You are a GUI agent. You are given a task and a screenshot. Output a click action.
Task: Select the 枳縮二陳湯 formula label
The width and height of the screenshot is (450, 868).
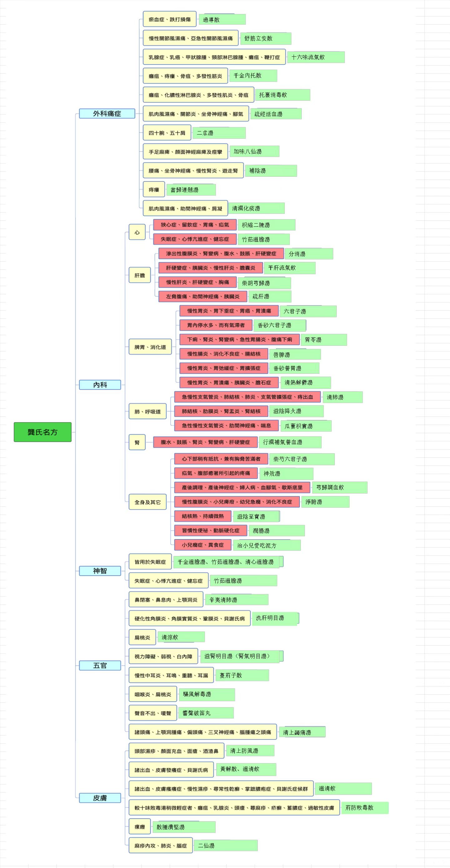coord(267,225)
